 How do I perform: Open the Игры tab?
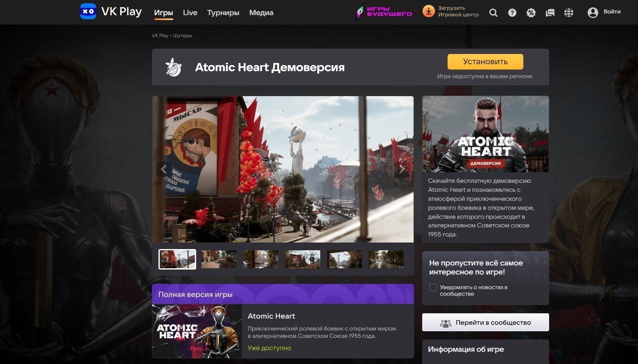coord(163,13)
